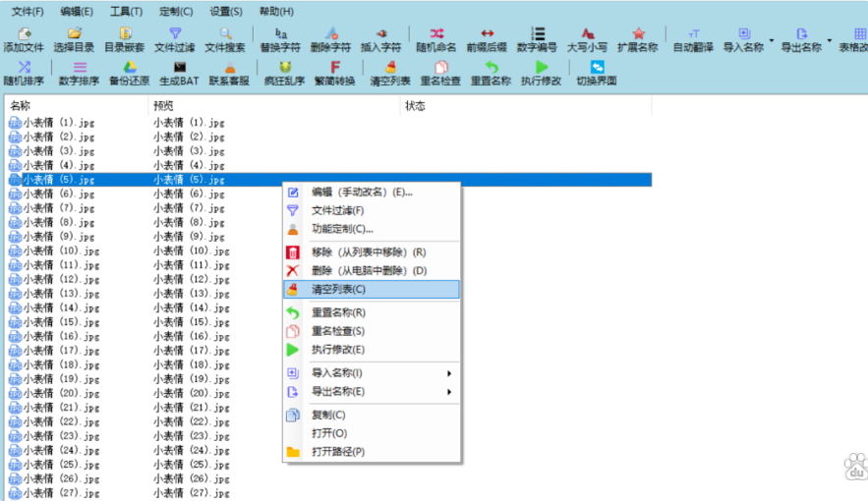The height and width of the screenshot is (501, 868).
Task: Click the 随机排序 shuffle icon
Action: click(x=24, y=68)
